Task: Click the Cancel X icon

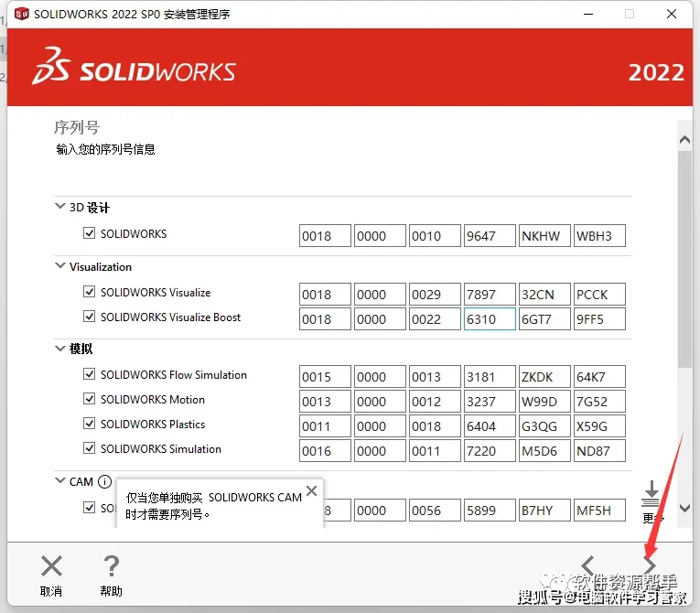Action: (51, 566)
